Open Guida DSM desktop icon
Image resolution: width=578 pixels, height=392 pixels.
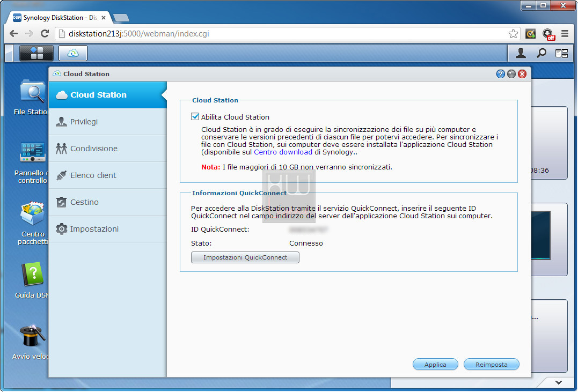(32, 280)
